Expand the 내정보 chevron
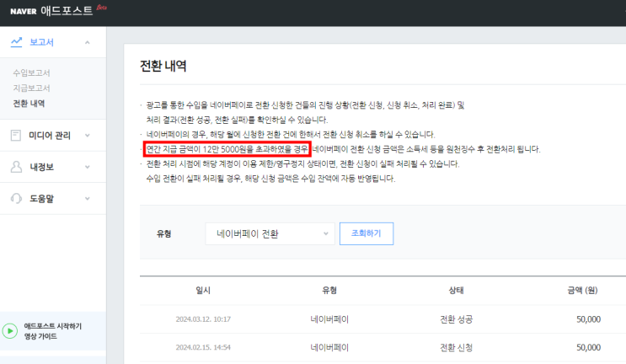The image size is (626, 364). coord(88,167)
